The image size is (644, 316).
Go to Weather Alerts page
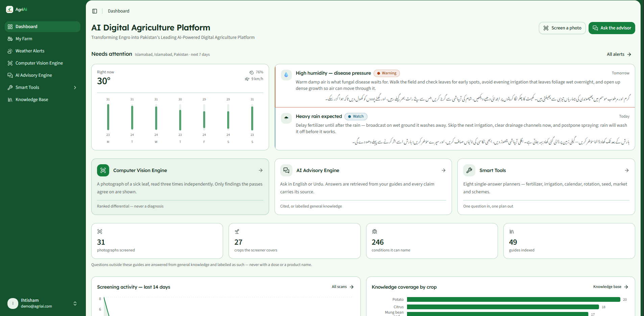pos(43,51)
